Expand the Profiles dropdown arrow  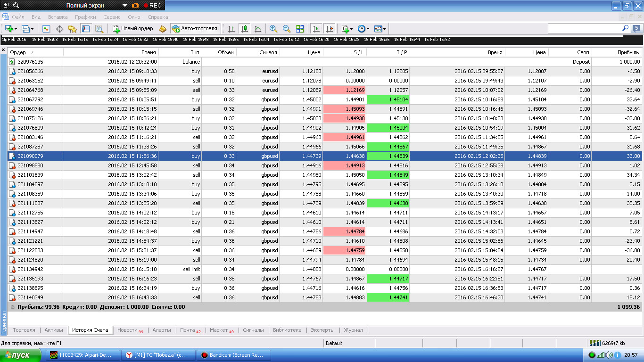click(x=33, y=29)
